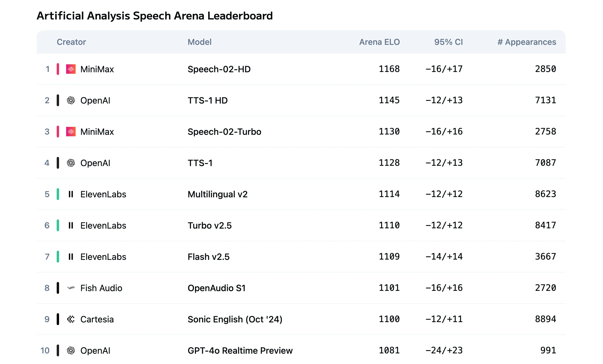This screenshot has width=603, height=364.
Task: Click the MiniMax logo beside Speech-02-Turbo
Action: (x=71, y=132)
